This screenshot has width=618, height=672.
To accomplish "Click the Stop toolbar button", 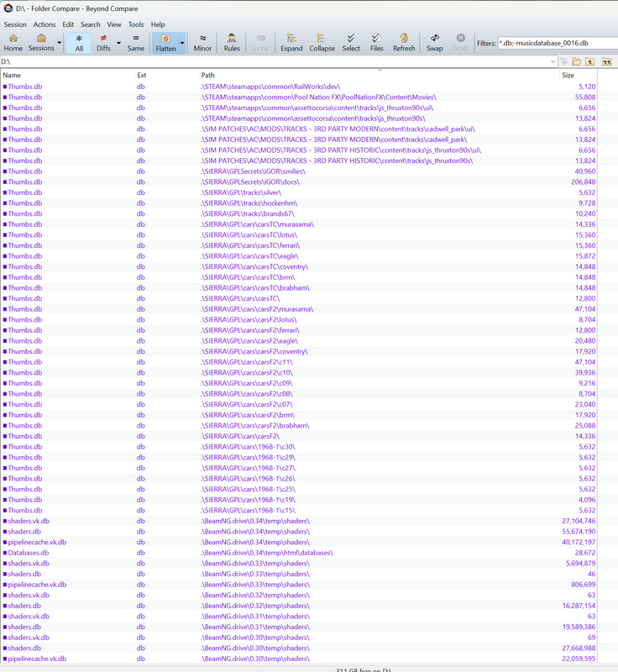I will [460, 43].
